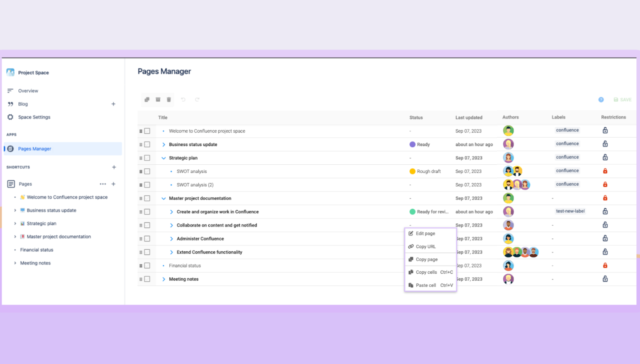The width and height of the screenshot is (640, 364).
Task: Add a shortcut using the plus icon
Action: coord(114,167)
